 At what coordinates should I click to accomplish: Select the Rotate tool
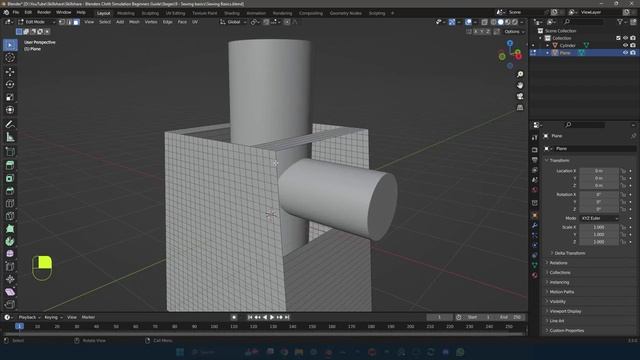click(10, 84)
